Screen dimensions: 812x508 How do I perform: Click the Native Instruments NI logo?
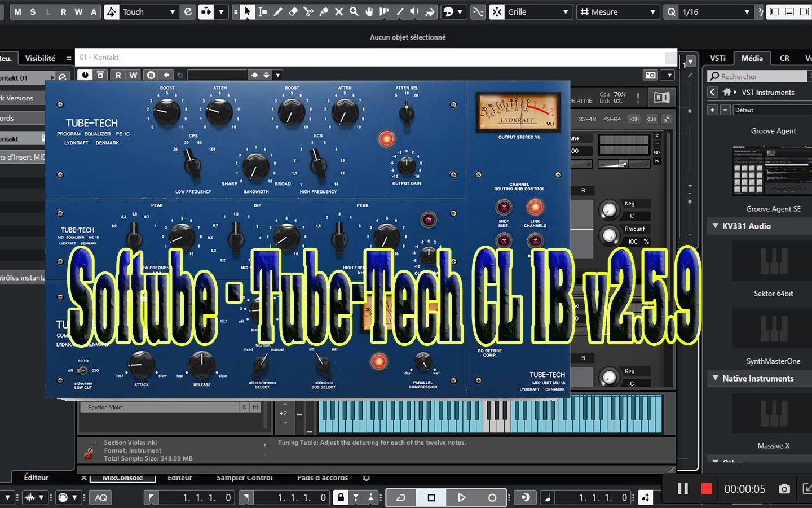(x=661, y=98)
